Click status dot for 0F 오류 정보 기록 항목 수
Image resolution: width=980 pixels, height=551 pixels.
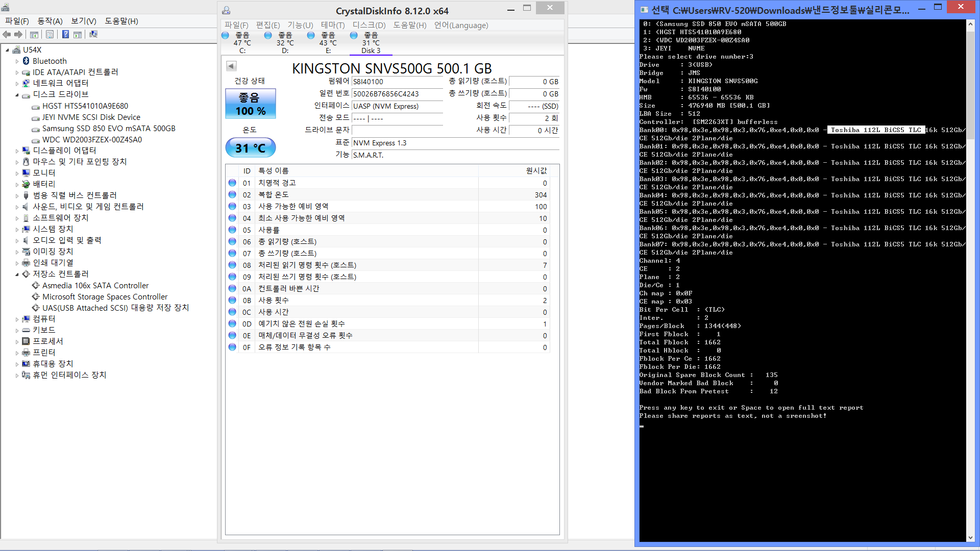[x=232, y=347]
